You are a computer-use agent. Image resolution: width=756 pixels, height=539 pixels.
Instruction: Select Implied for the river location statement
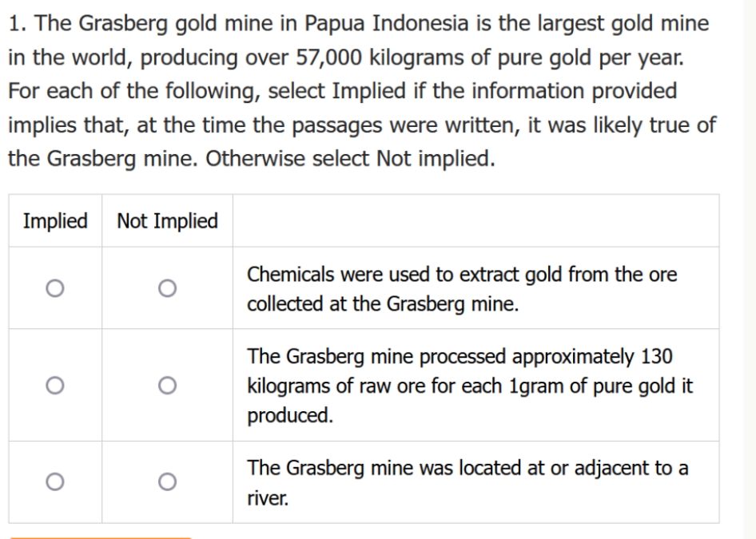[x=54, y=482]
